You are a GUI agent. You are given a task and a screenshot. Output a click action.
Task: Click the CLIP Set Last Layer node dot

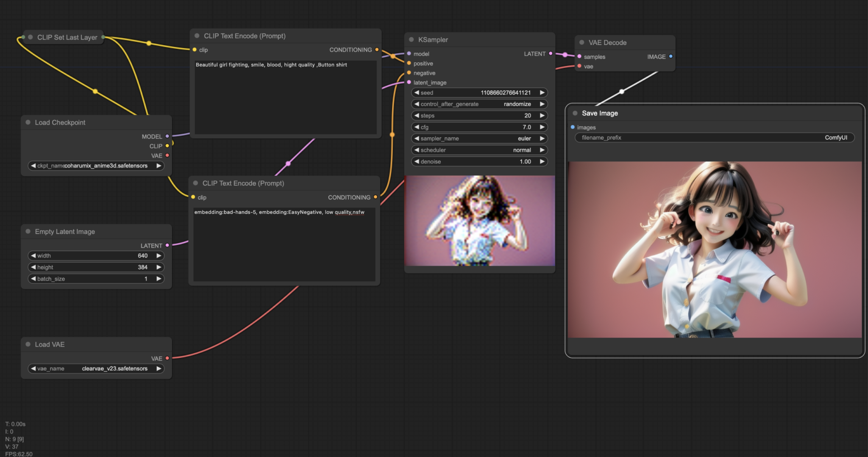31,37
